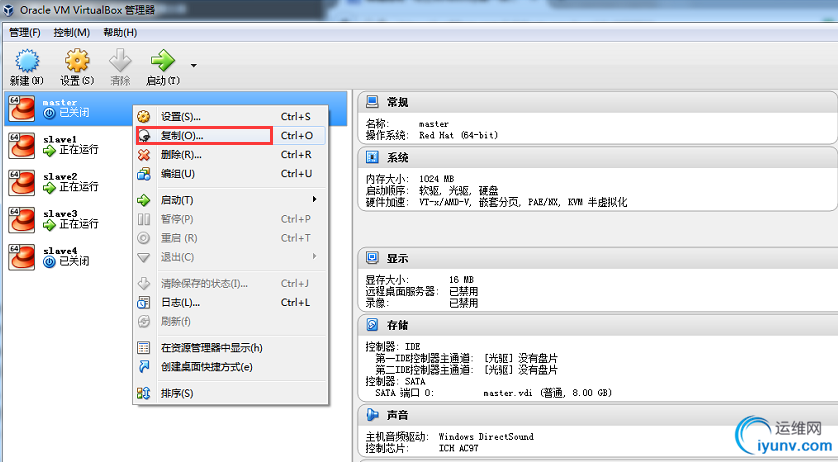Image resolution: width=838 pixels, height=462 pixels.
Task: Click the discard-state icon beside 清除保存的状态
Action: coord(144,283)
